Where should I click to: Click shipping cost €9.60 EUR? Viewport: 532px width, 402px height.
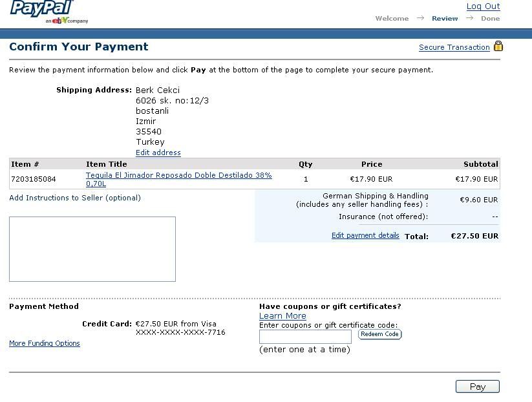click(x=479, y=200)
